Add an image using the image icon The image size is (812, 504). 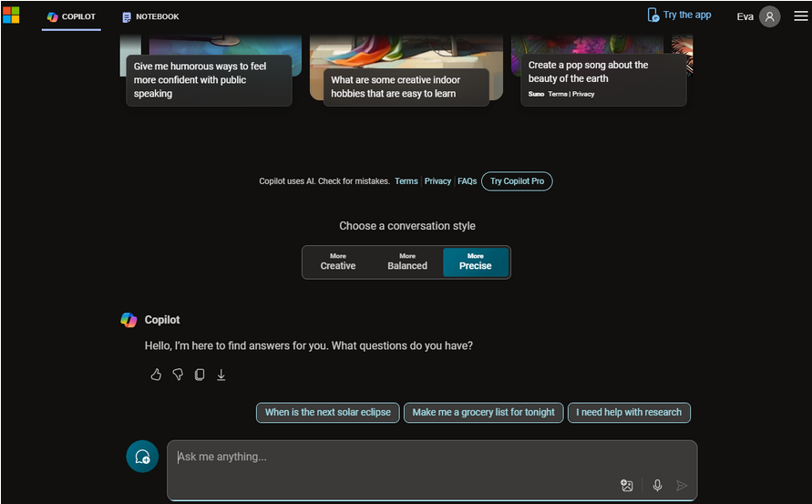click(627, 486)
